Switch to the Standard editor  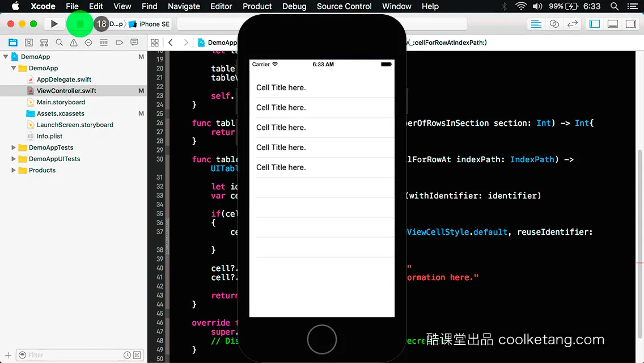coord(536,24)
